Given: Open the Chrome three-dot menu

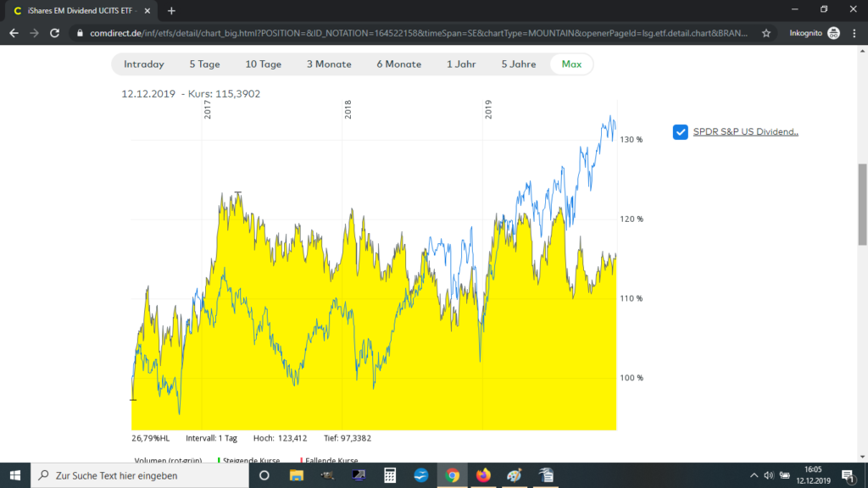Looking at the screenshot, I should pos(854,33).
